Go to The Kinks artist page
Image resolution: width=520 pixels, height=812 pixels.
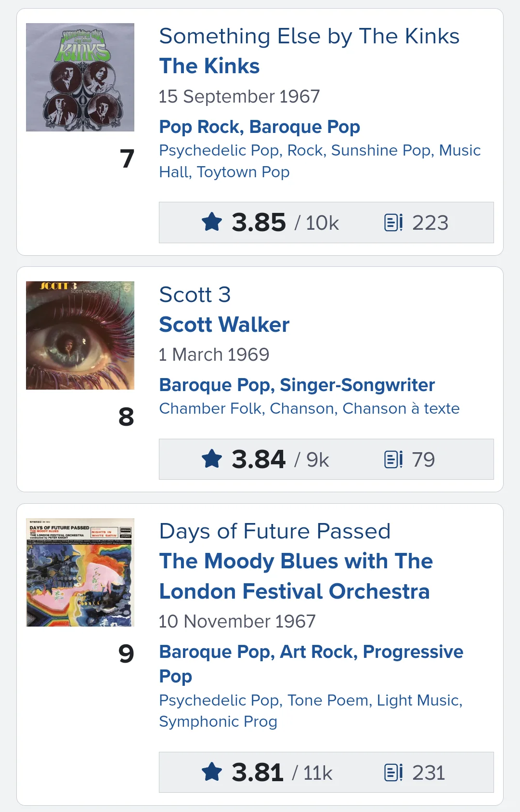click(209, 66)
